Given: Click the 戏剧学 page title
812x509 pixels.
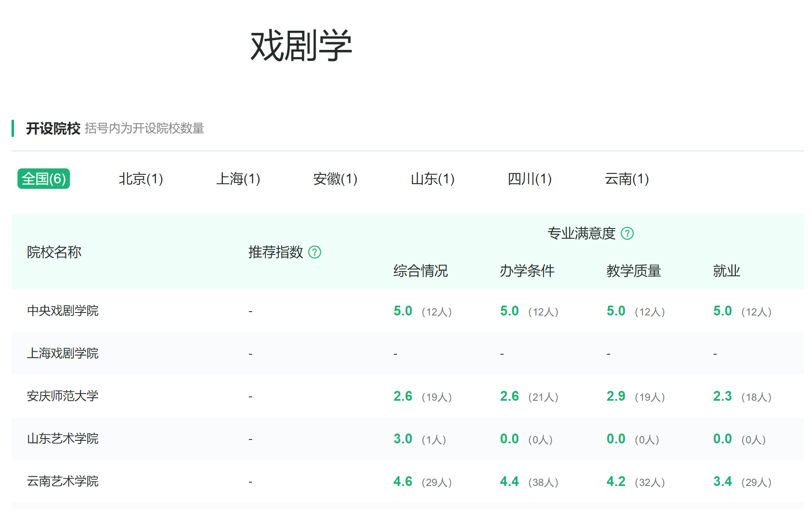Looking at the screenshot, I should click(301, 46).
